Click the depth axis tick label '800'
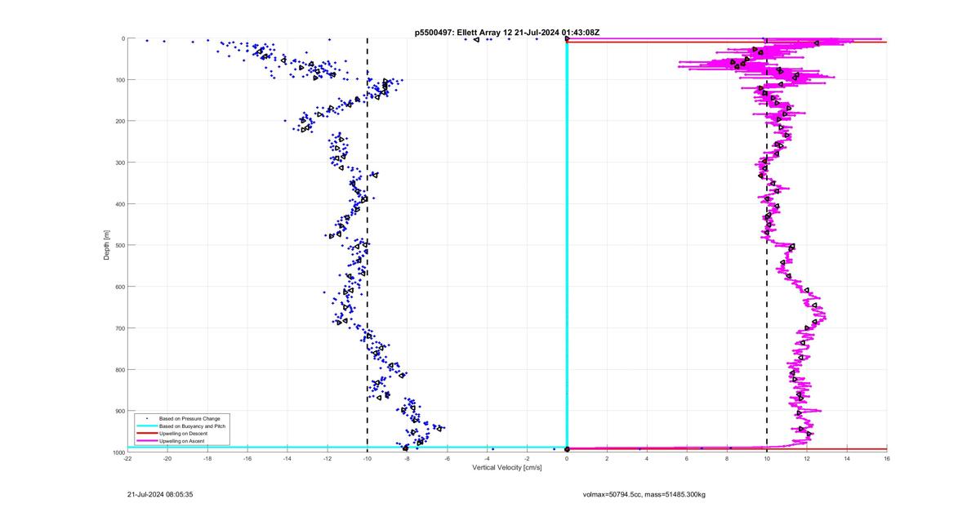This screenshot has height=508, width=980. tap(119, 369)
